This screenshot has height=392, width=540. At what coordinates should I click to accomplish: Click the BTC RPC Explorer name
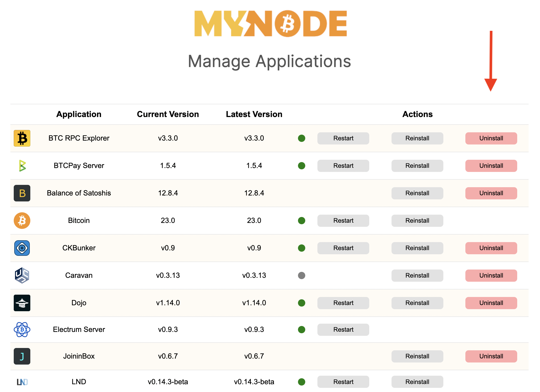79,138
